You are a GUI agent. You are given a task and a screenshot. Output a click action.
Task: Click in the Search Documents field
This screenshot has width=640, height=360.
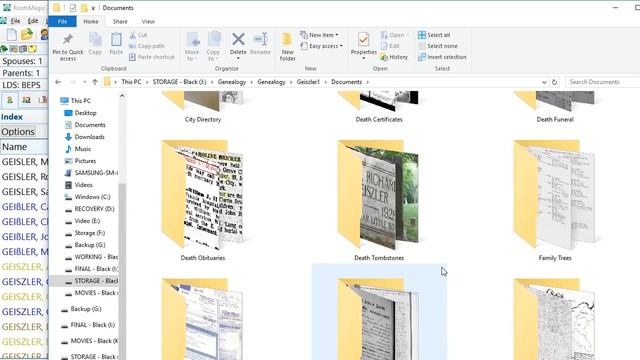602,82
